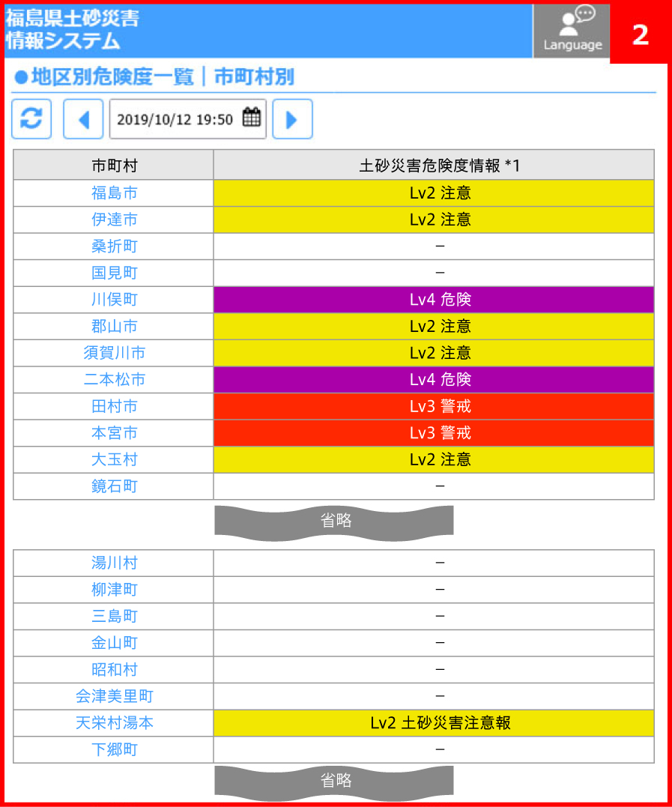Viewport: 672px width, 807px height.
Task: Open the 川俣町 link
Action: [x=114, y=300]
